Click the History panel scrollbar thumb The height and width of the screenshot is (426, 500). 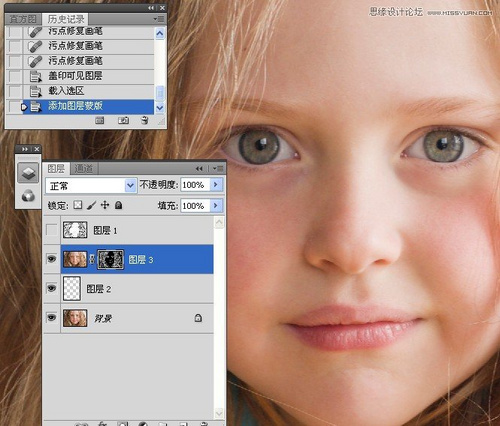pos(160,93)
